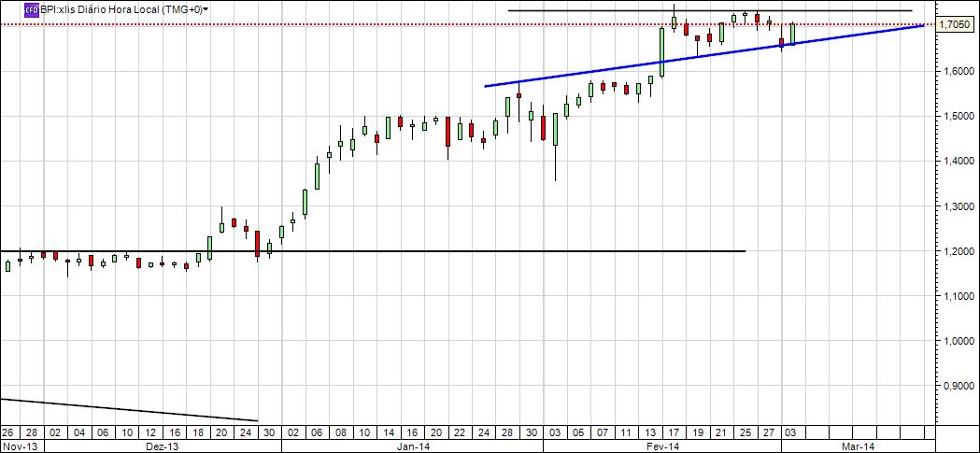Click the purple CFD instrument icon
The height and width of the screenshot is (453, 980).
coord(31,9)
